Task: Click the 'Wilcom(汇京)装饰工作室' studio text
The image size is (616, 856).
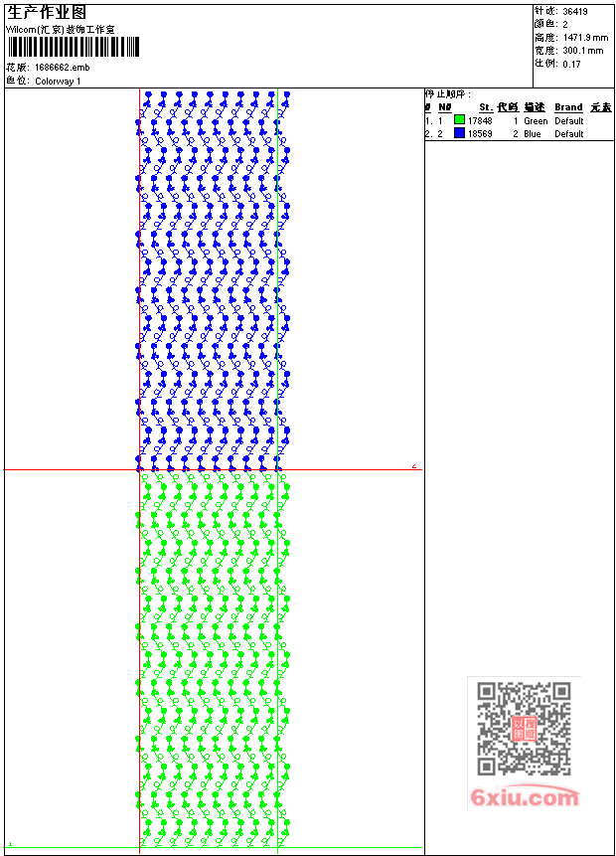Action: [61, 30]
